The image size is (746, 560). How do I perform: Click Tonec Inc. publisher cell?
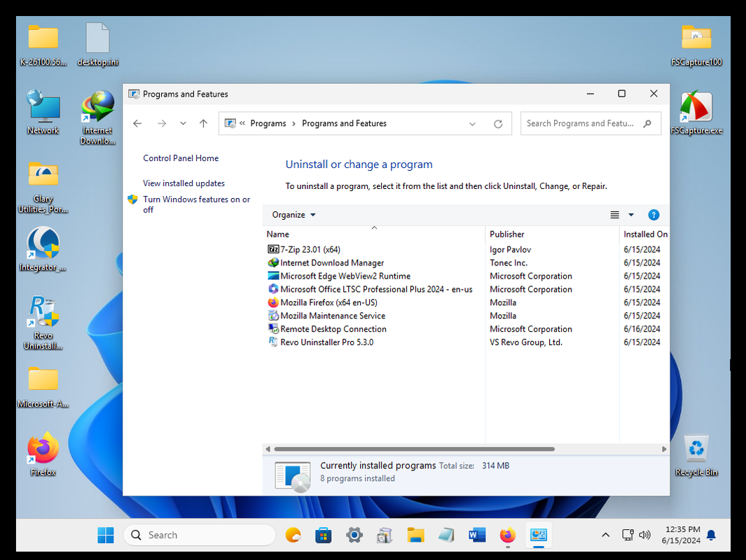tap(509, 262)
